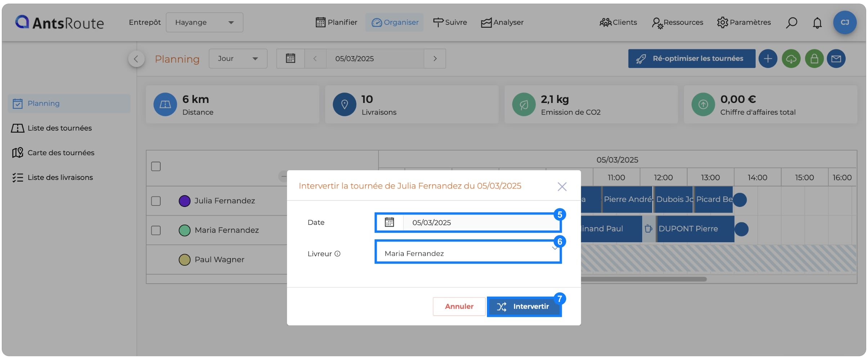Click the Intervertir button
The width and height of the screenshot is (868, 361).
[524, 307]
